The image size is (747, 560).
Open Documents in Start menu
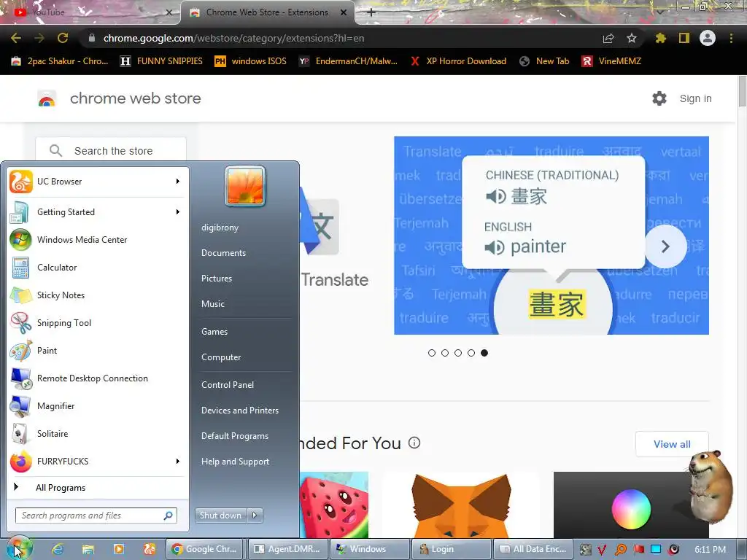click(x=223, y=253)
